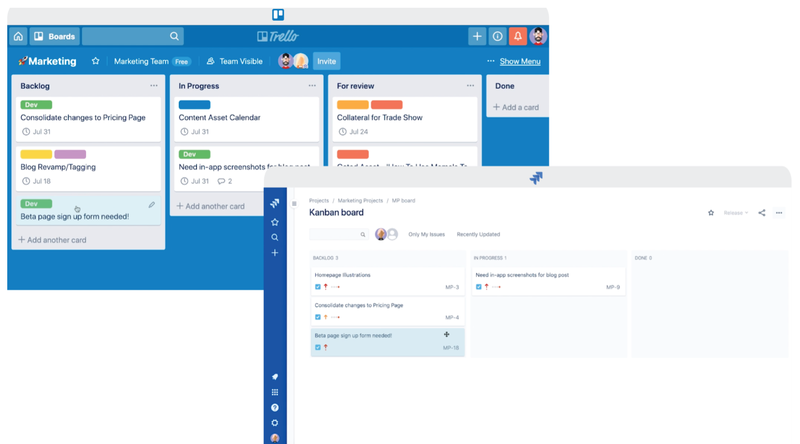The height and width of the screenshot is (444, 800).
Task: Click the Jira logo in sidebar
Action: click(x=274, y=203)
